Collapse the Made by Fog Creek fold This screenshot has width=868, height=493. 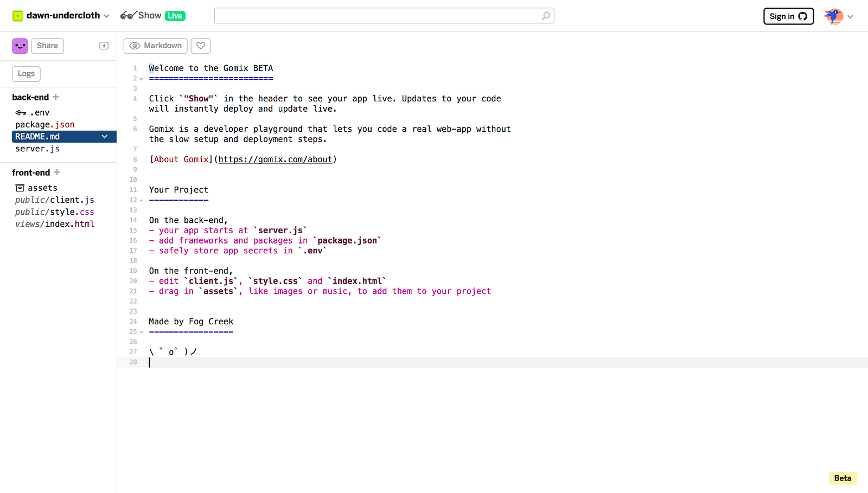pos(141,332)
